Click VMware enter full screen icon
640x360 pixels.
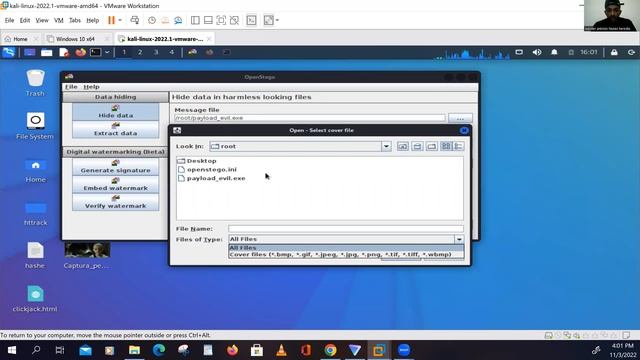click(x=221, y=20)
